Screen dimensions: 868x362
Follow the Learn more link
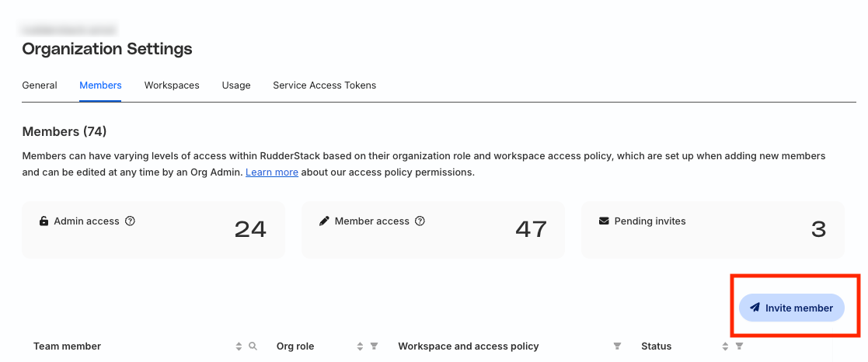click(x=272, y=172)
